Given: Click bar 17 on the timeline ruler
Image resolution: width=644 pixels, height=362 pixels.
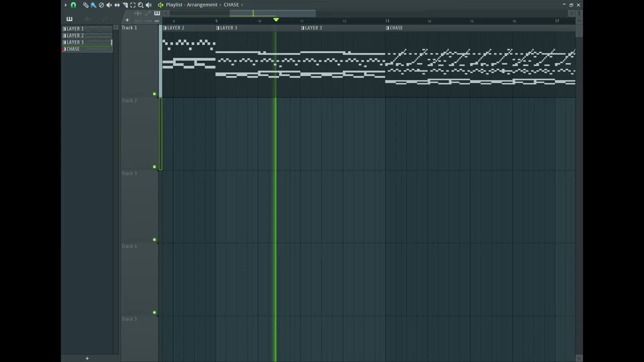Looking at the screenshot, I should [x=557, y=21].
